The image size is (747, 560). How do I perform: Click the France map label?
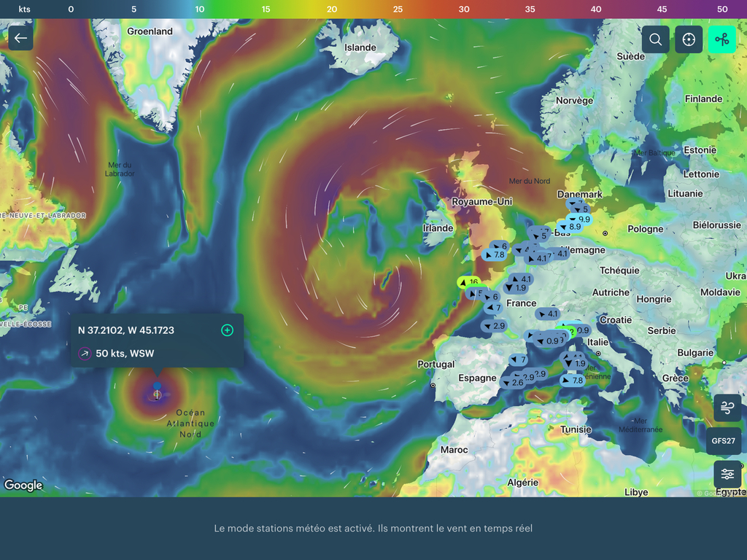[521, 303]
